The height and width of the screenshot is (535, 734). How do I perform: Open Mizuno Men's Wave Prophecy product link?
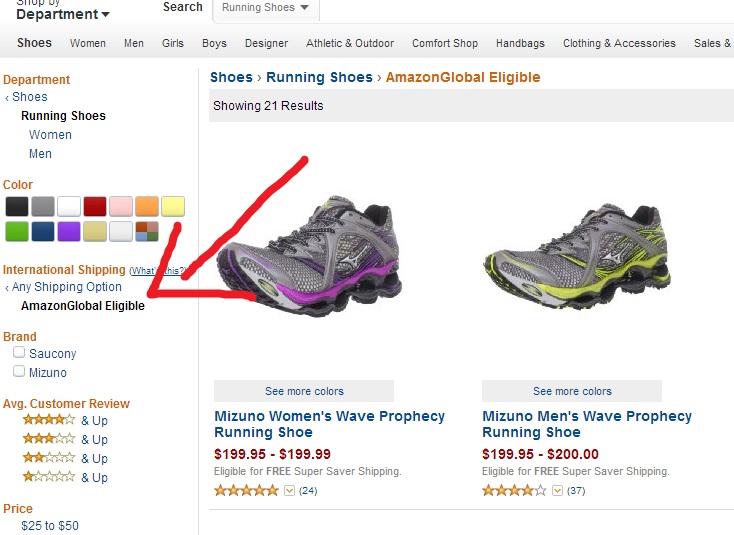tap(586, 424)
